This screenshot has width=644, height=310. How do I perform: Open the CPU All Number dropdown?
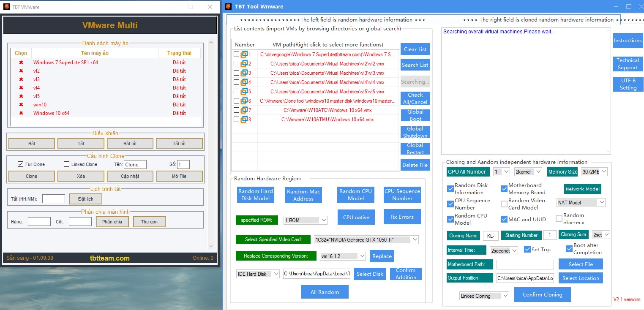(502, 171)
